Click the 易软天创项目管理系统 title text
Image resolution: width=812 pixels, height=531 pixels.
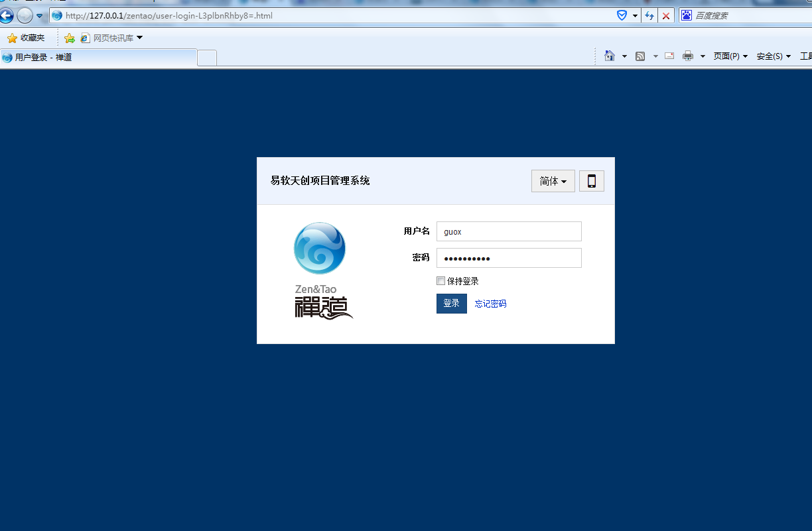click(x=320, y=180)
